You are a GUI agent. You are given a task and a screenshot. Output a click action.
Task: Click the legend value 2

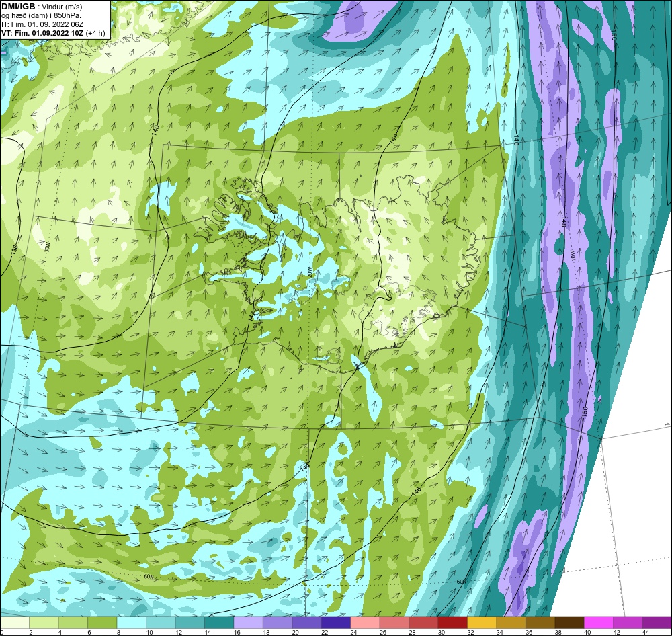pyautogui.click(x=31, y=632)
